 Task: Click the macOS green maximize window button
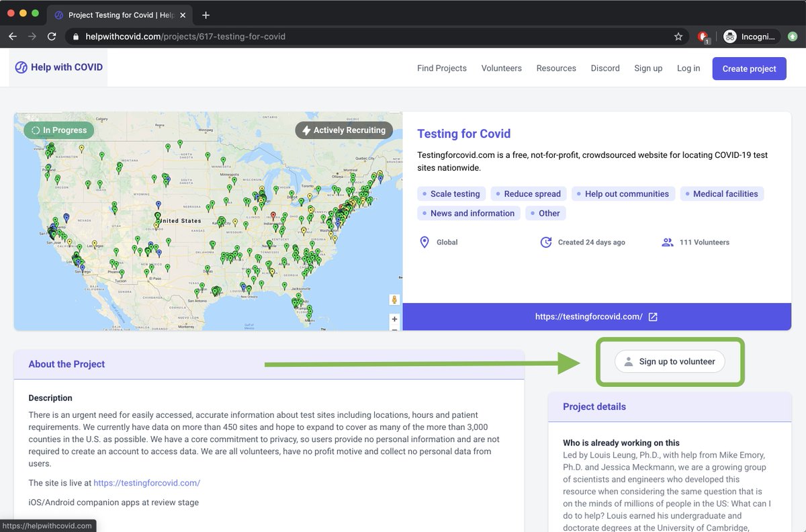pos(36,13)
